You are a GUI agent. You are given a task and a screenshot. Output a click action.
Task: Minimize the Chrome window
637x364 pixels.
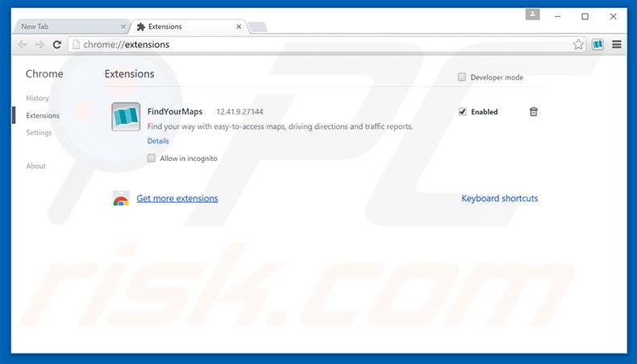pos(557,17)
